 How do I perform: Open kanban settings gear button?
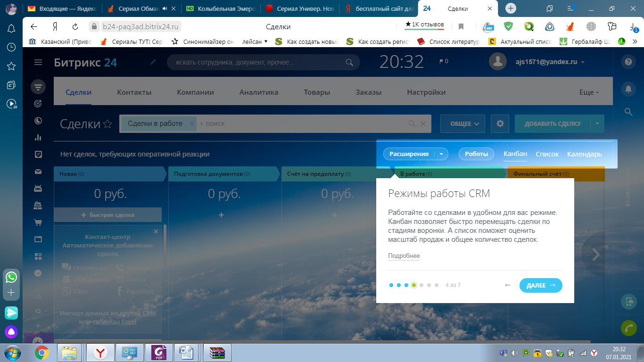pos(500,123)
